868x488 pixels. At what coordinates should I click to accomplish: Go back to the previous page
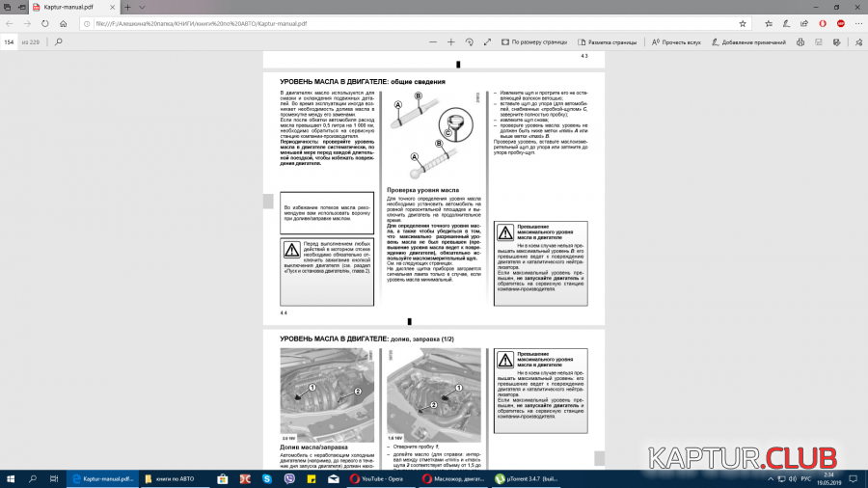pos(10,24)
